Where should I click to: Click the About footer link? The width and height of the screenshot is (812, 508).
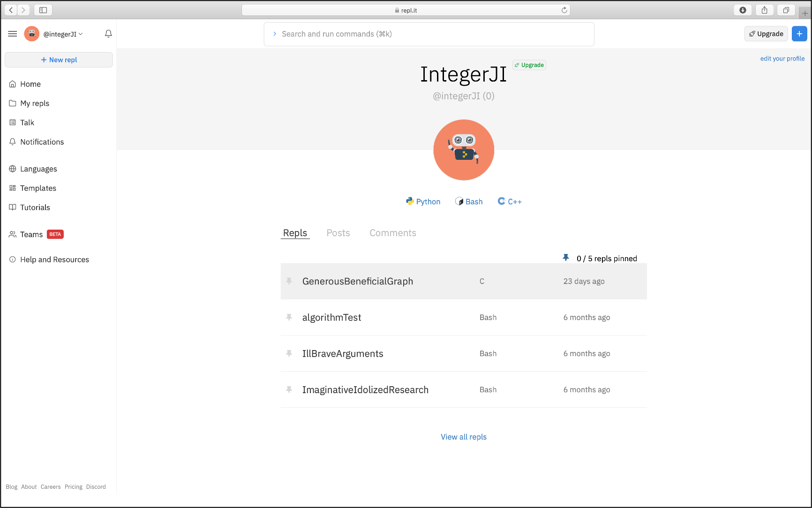point(29,487)
